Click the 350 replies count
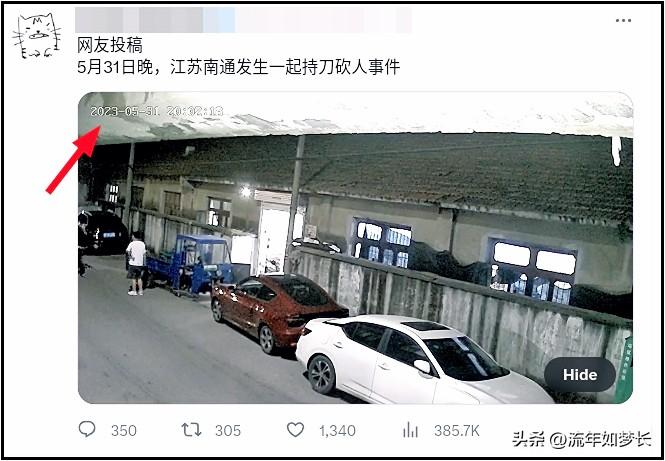Image resolution: width=665 pixels, height=461 pixels. [x=124, y=431]
